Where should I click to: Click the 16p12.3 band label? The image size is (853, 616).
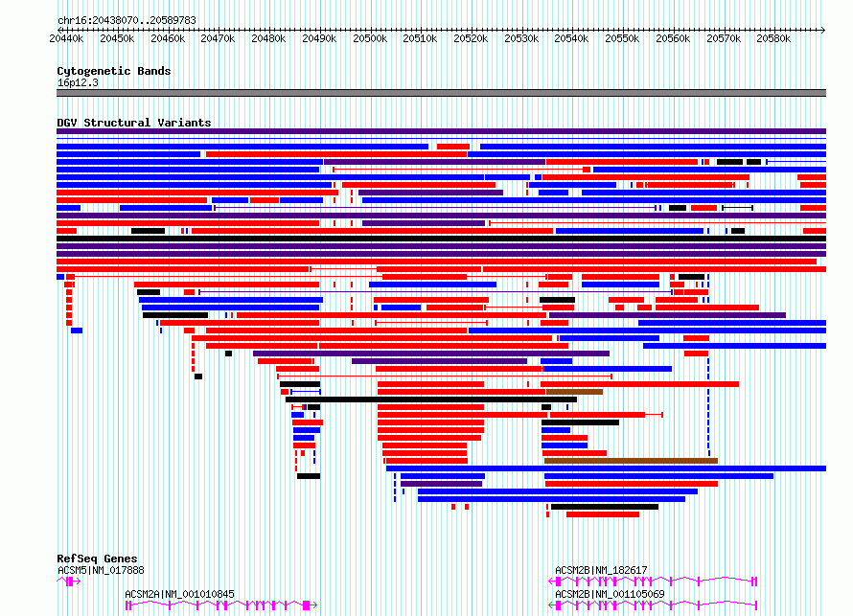(78, 82)
